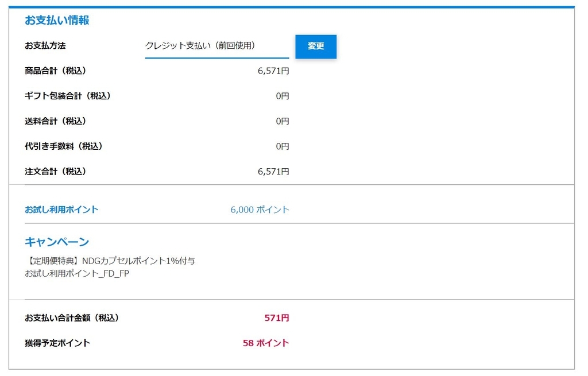Screen dimensions: 588x376
Task: Click the お支払い合計金額（税込） label
Action: pos(73,317)
